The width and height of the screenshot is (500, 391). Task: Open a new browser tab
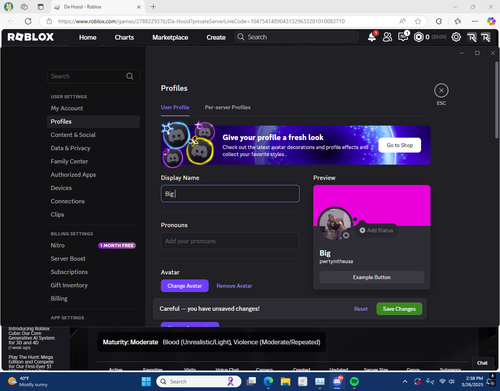[153, 6]
